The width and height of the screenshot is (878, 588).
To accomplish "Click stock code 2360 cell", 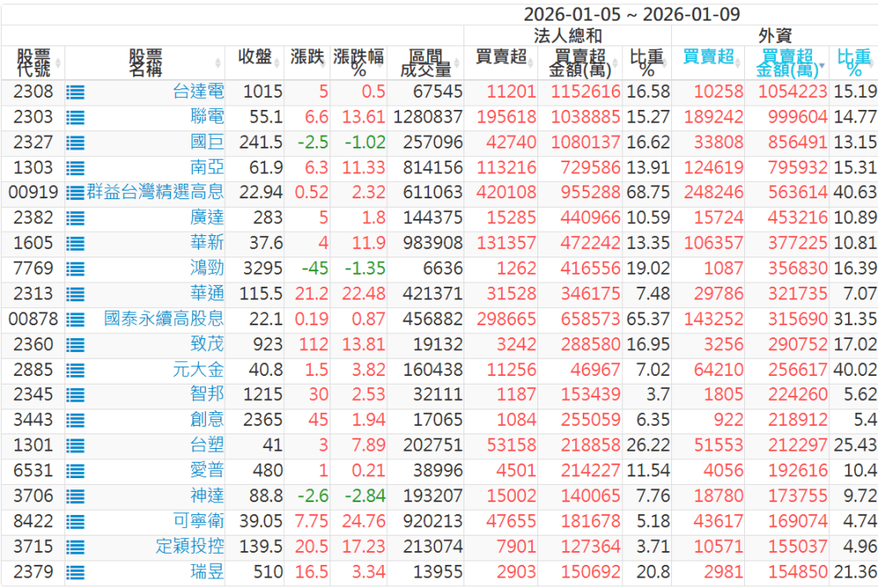I will pos(33,345).
